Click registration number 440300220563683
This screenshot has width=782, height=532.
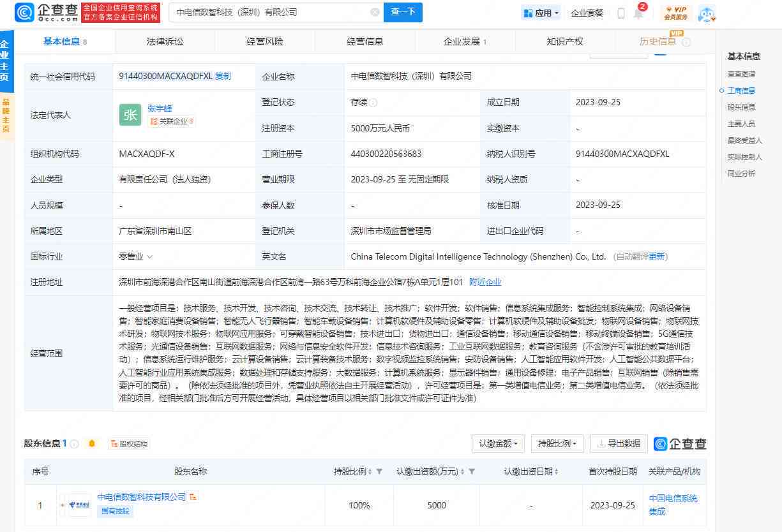[386, 154]
